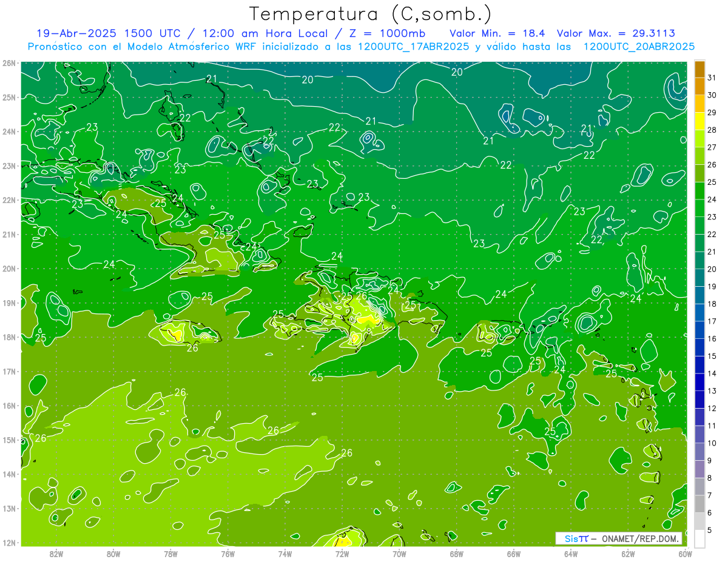Click the "78W" longitude axis label
Screen dimensions: 728x562
tap(170, 554)
